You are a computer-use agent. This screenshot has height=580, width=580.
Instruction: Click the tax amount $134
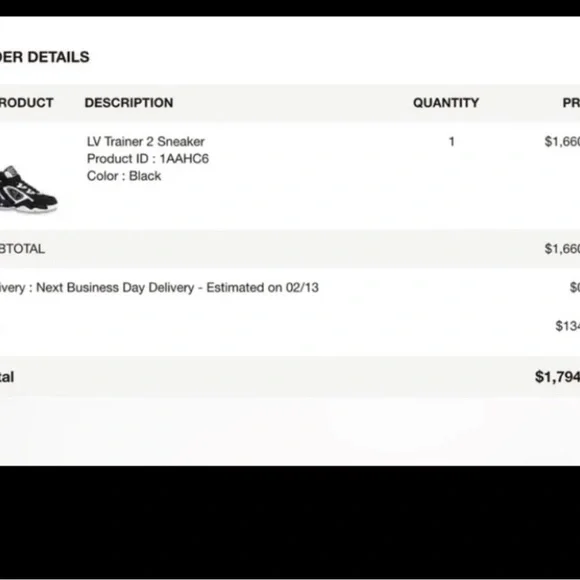click(x=568, y=326)
